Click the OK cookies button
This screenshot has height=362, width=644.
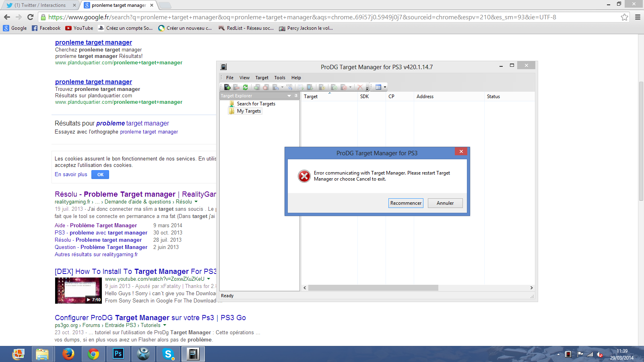100,175
